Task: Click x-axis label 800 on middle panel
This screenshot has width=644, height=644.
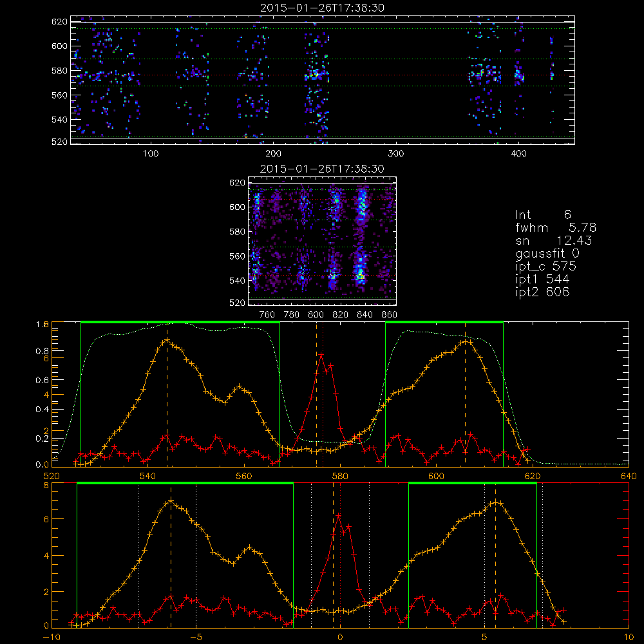Action: click(x=316, y=315)
